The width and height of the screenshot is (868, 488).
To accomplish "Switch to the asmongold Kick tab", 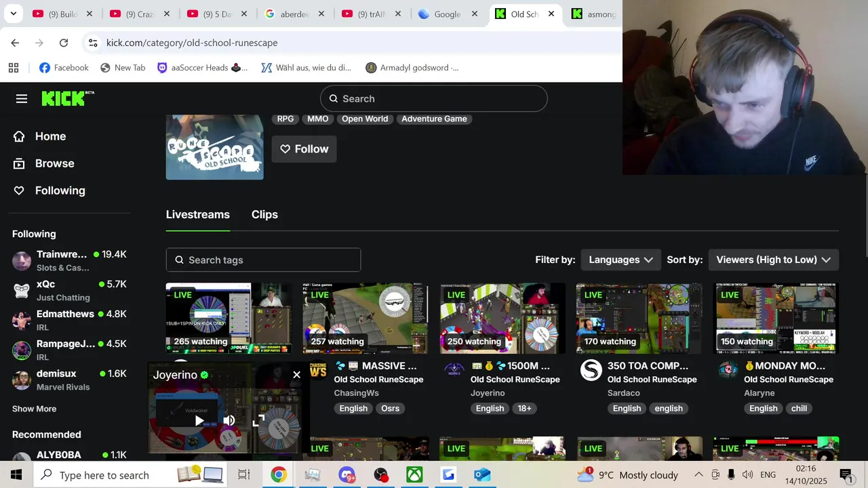I will (593, 14).
